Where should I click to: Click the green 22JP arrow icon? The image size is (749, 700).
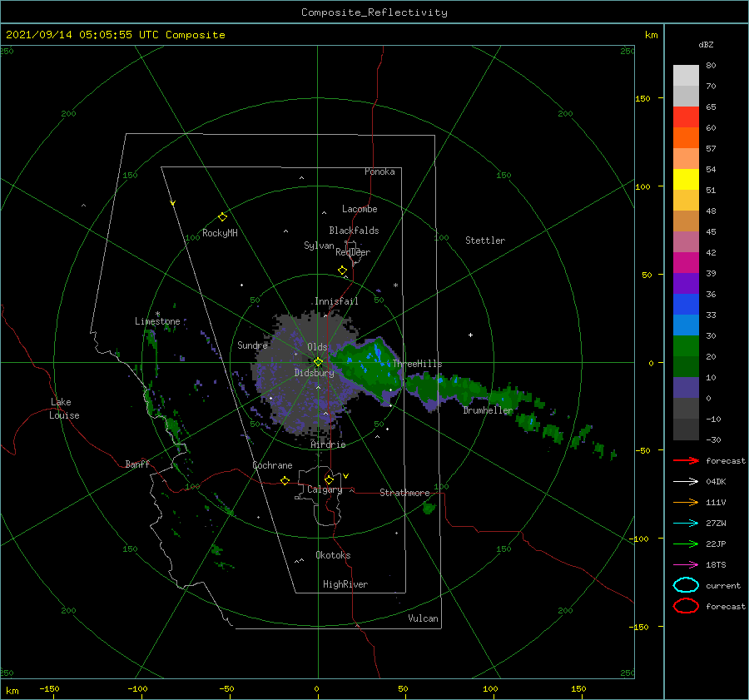pyautogui.click(x=686, y=544)
